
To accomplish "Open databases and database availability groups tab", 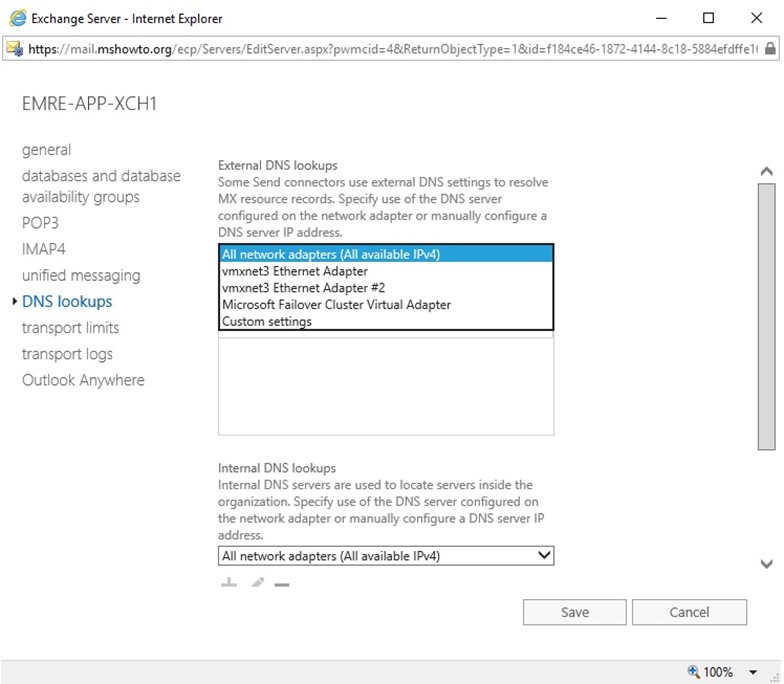I will pos(102,186).
